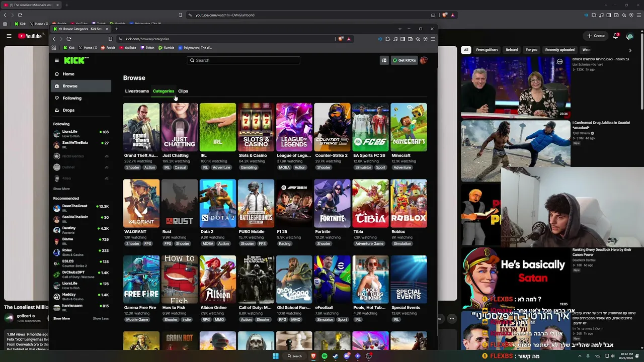Click the Get KICKs button
Screen dimensions: 644x362
click(405, 60)
